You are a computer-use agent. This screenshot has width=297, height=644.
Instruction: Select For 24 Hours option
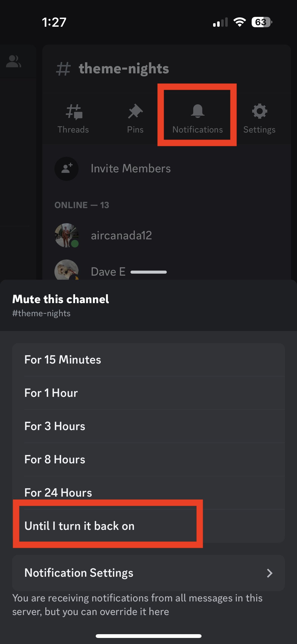148,493
